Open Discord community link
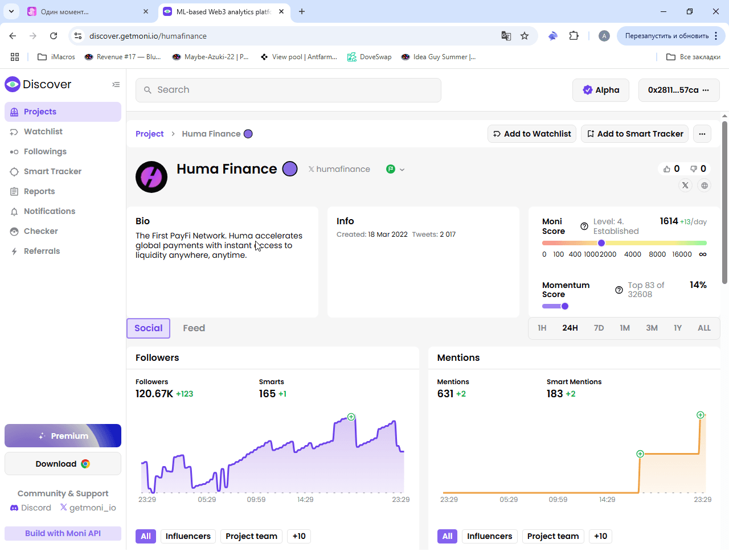 pyautogui.click(x=31, y=508)
